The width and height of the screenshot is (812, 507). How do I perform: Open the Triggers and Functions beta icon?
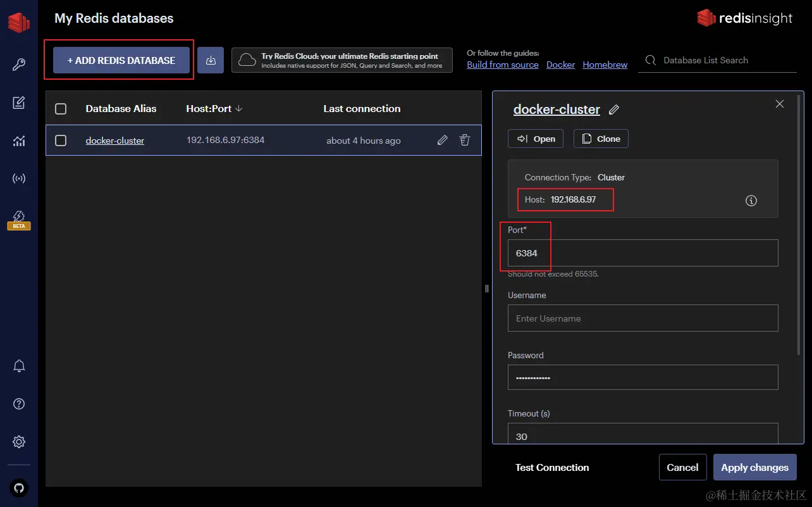[x=19, y=219]
